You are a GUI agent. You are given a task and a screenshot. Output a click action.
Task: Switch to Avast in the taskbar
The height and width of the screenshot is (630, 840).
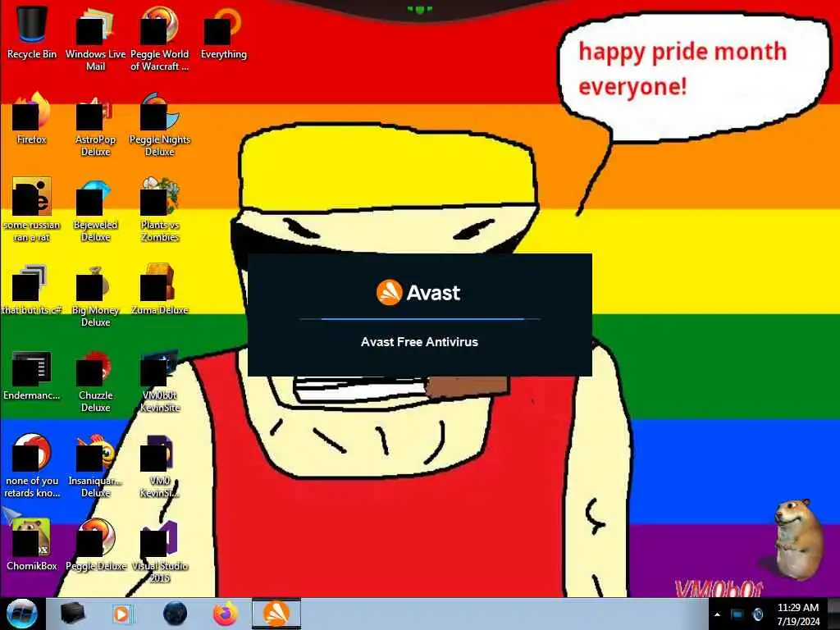click(276, 614)
